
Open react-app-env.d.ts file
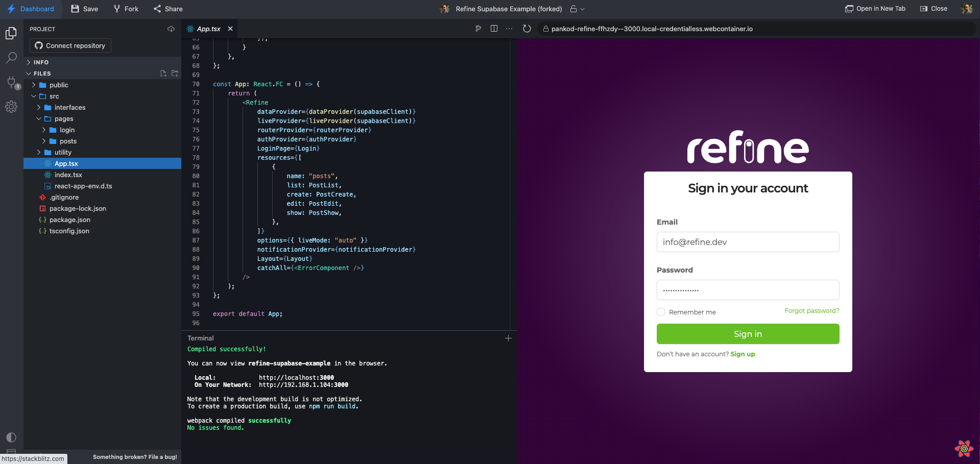tap(102, 186)
